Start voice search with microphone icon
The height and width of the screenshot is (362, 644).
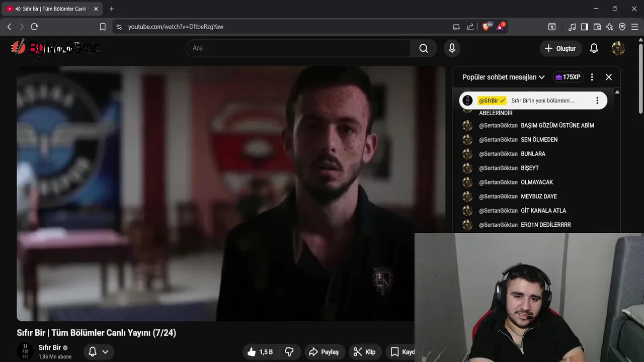point(452,48)
